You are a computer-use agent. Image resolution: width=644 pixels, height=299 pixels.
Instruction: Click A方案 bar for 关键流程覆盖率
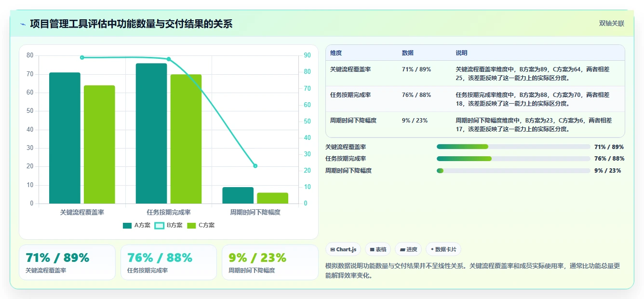[x=65, y=138]
